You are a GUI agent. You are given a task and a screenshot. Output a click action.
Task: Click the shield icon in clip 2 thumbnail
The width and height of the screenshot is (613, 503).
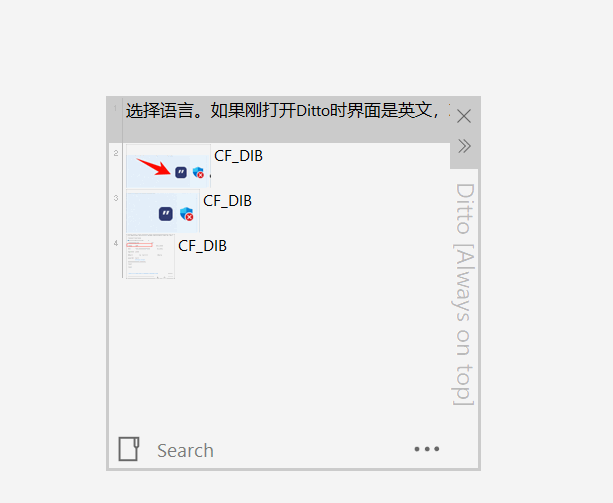click(199, 172)
